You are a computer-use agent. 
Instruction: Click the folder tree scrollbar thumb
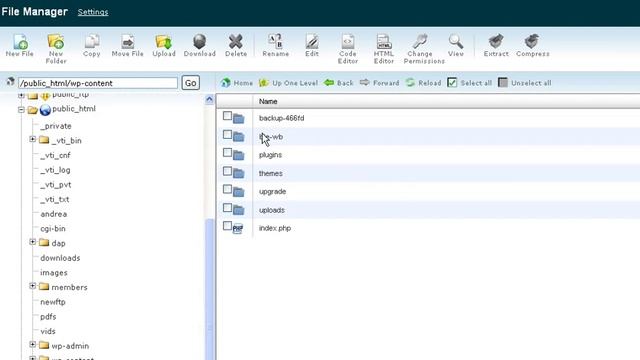coord(210,289)
